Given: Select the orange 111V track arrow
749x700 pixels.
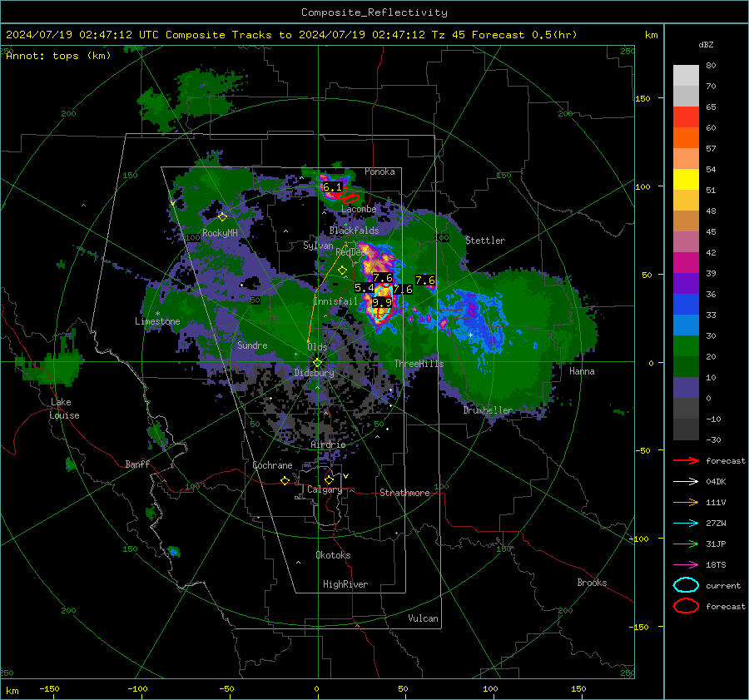Looking at the screenshot, I should [686, 502].
